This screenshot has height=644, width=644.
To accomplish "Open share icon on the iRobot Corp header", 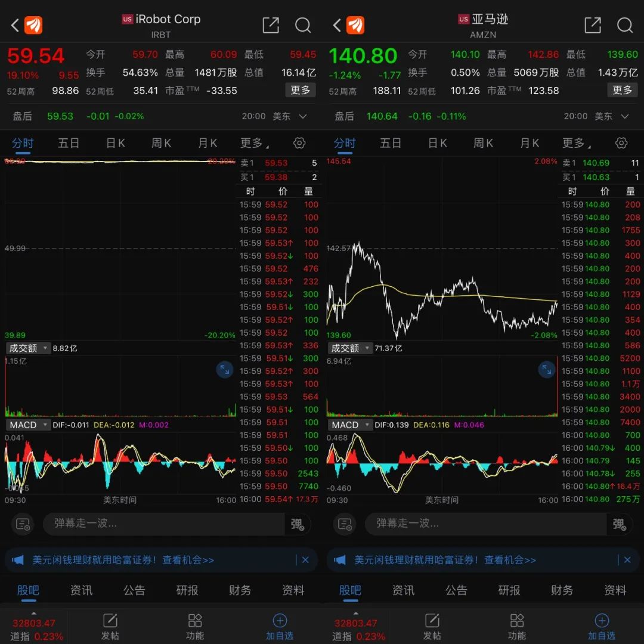I will (x=270, y=25).
